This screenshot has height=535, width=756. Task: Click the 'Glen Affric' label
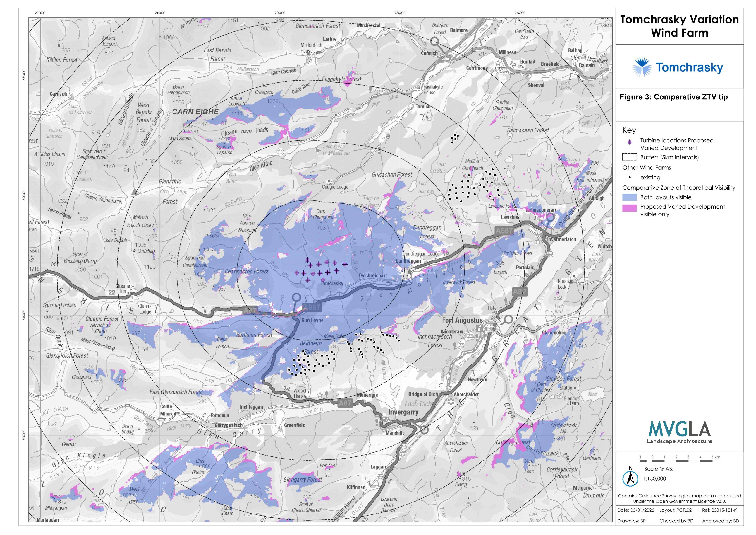tap(261, 166)
